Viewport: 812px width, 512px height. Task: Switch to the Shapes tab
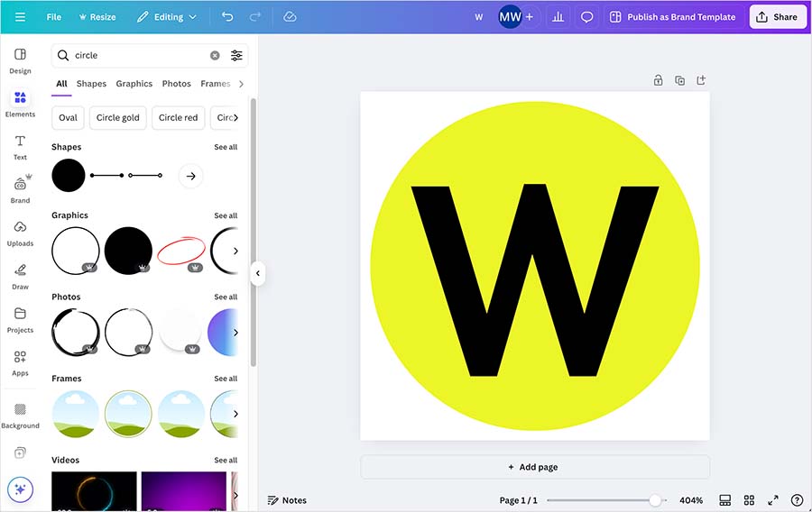click(x=91, y=84)
